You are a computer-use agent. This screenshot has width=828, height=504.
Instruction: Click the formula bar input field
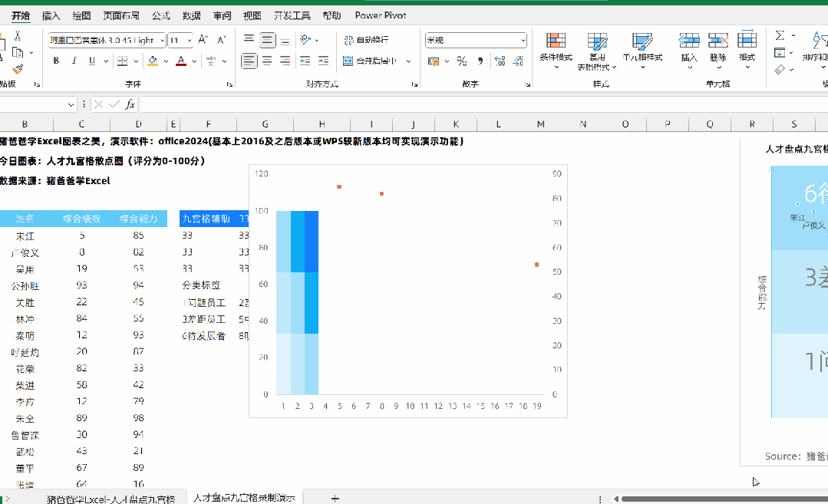pos(483,104)
